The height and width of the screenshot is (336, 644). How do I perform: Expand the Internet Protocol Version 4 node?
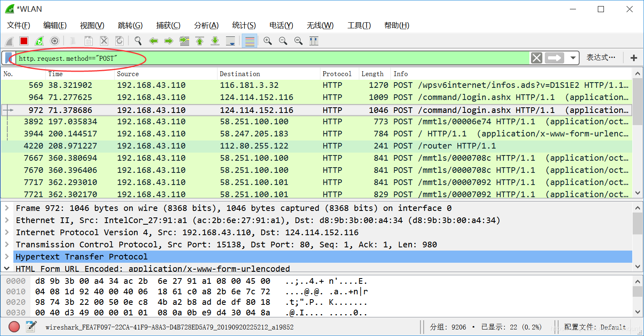7,232
